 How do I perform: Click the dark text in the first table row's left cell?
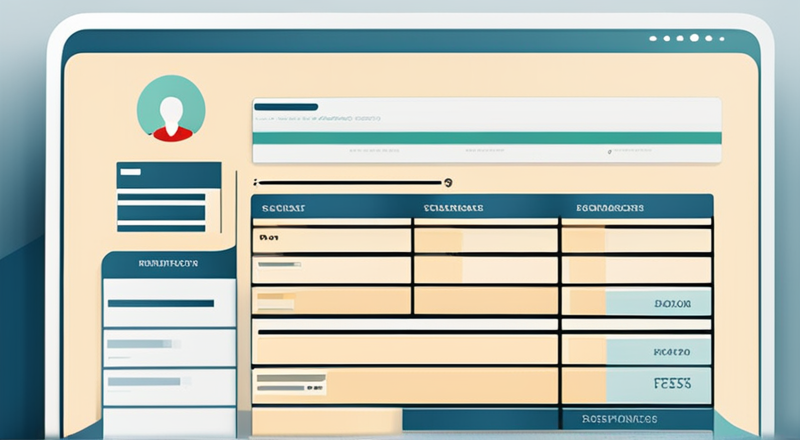(268, 238)
